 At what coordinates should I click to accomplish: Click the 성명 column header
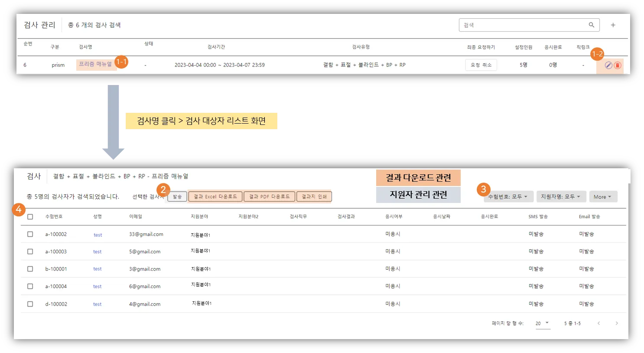pos(98,217)
